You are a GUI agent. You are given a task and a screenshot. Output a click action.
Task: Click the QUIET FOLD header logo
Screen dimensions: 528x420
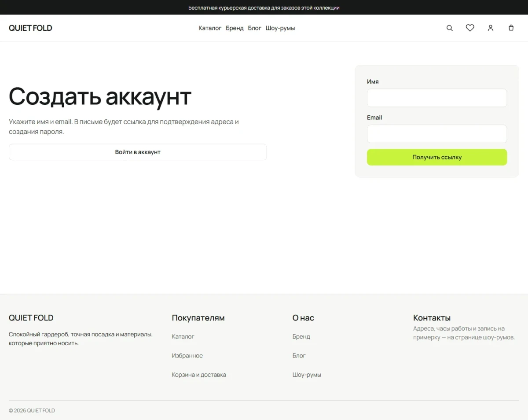[30, 28]
